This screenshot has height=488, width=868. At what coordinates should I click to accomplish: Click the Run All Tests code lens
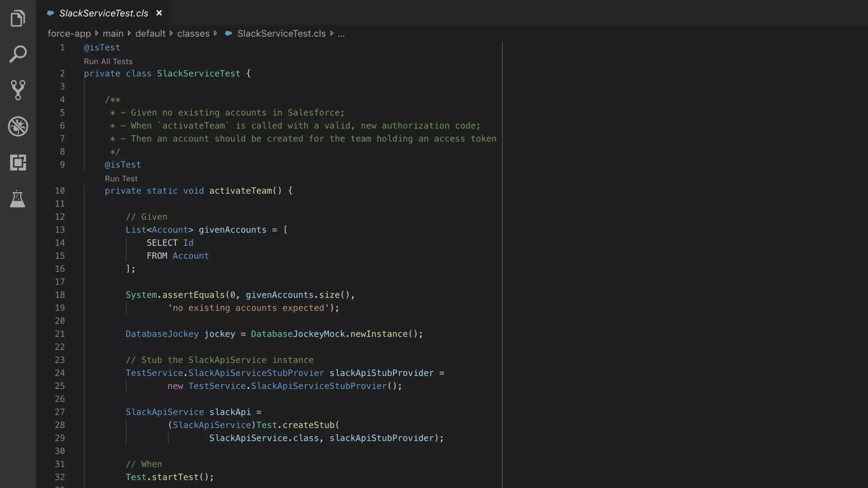(108, 61)
